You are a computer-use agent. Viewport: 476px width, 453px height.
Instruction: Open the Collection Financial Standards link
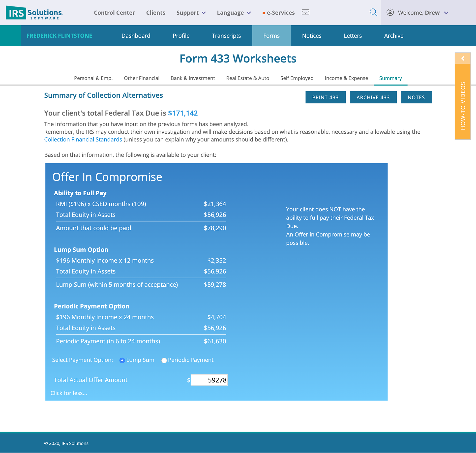click(83, 139)
